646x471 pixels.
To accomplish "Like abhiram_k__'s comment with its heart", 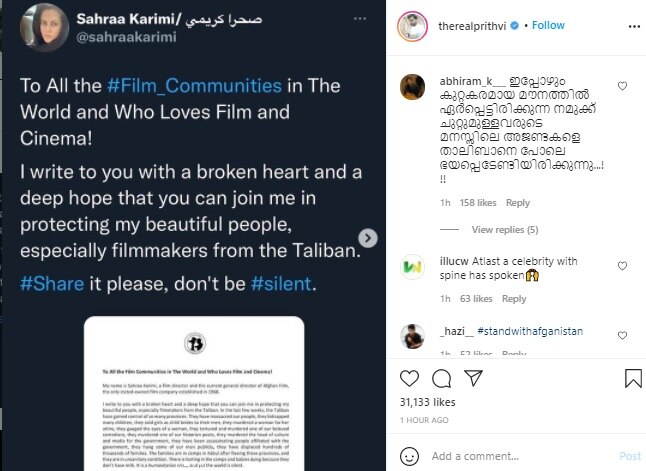I will click(623, 86).
